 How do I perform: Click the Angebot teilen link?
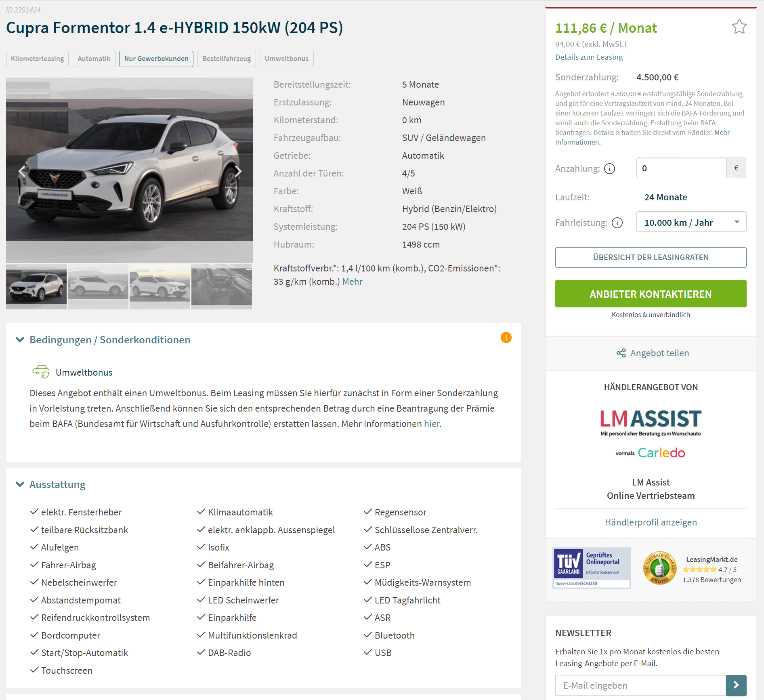(x=659, y=353)
